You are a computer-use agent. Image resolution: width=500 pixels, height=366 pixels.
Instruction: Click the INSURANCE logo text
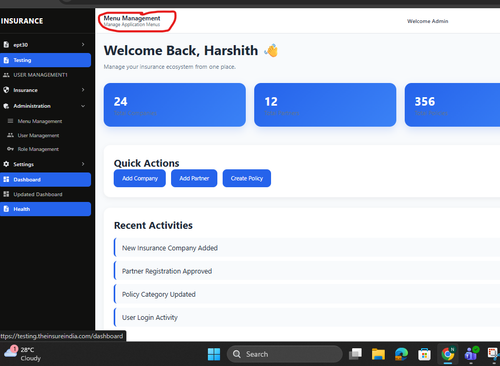point(22,21)
